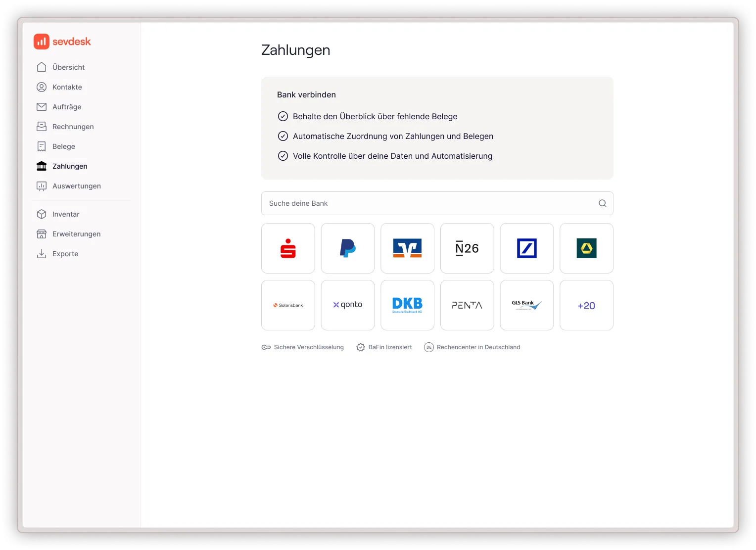Click 'Automatische Zuordnung von Zahlungen und Belegen'

click(x=393, y=136)
